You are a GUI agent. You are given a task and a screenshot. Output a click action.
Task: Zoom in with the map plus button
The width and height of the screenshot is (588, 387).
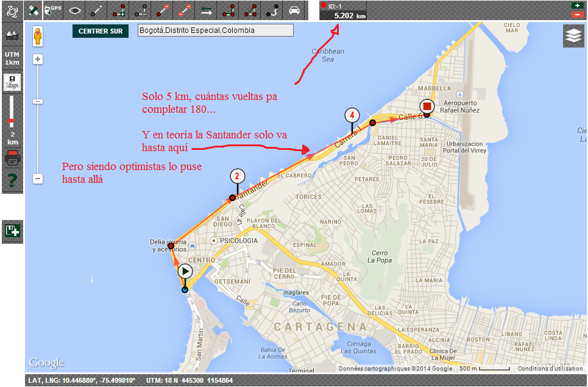tap(38, 59)
